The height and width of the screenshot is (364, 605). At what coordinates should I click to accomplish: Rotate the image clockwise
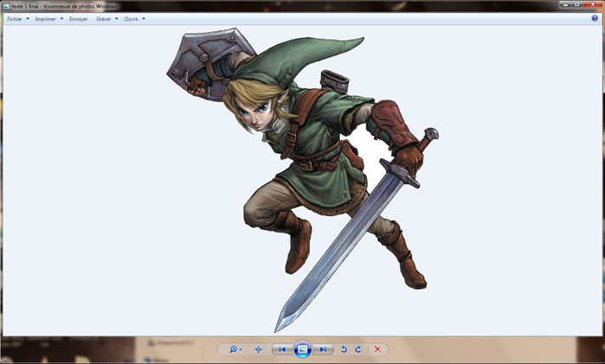(358, 349)
